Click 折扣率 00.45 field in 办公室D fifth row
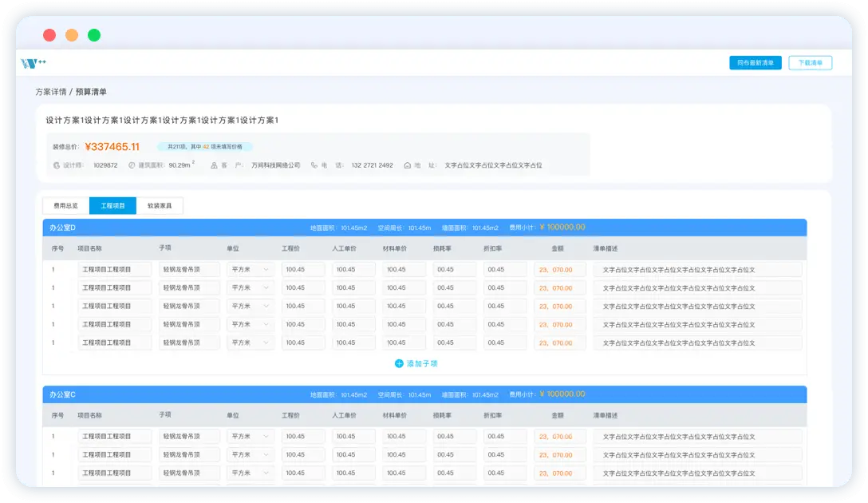868x503 pixels. 505,343
